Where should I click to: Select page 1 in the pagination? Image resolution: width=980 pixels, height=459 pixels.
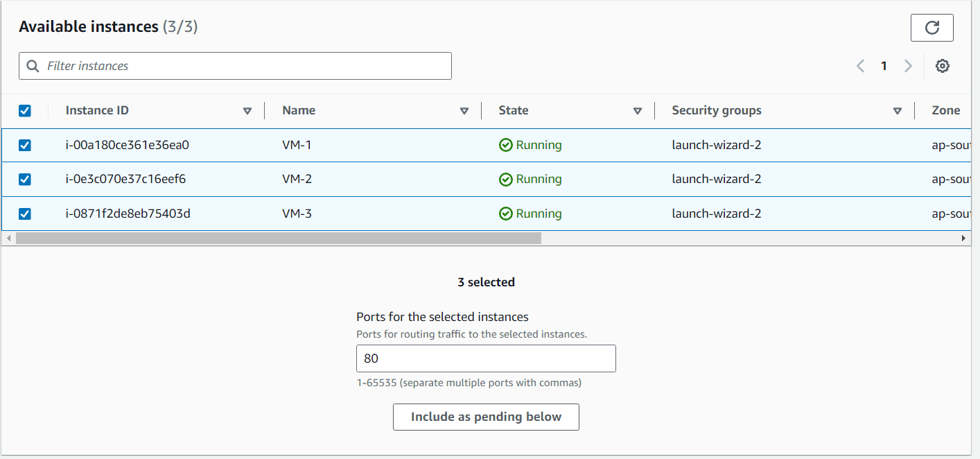tap(884, 65)
